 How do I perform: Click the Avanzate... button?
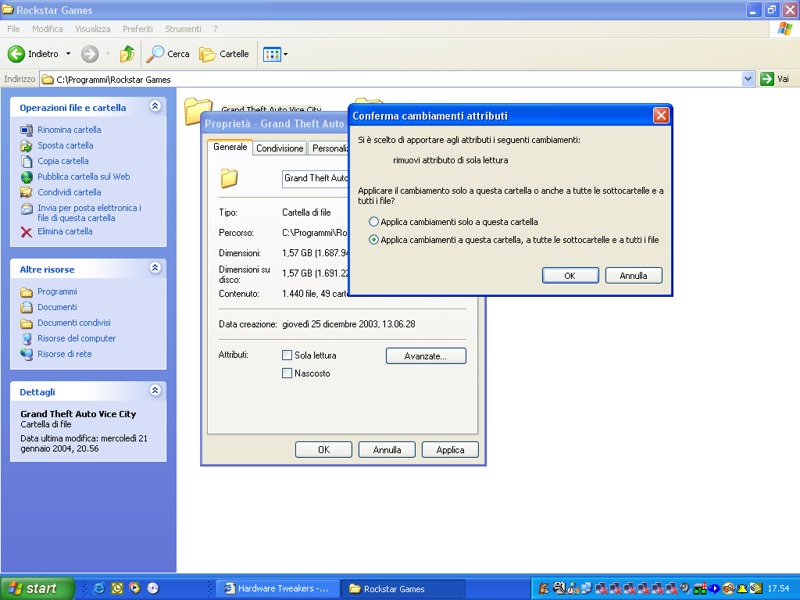425,356
